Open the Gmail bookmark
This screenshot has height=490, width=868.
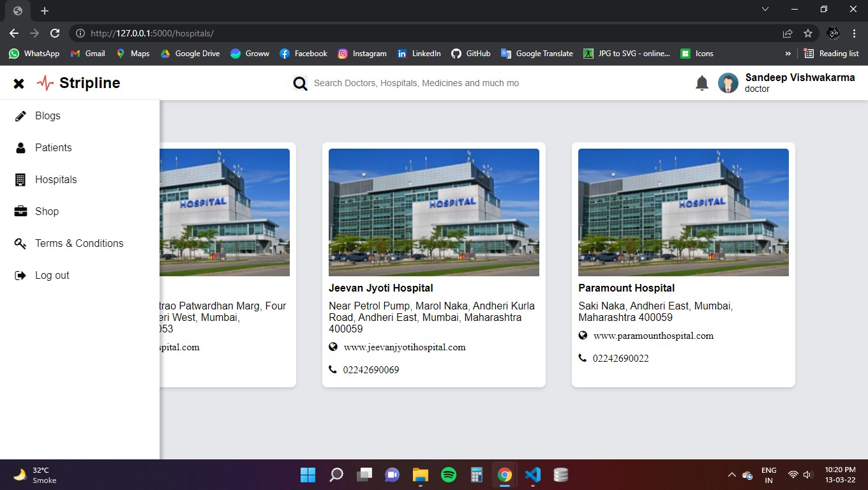tap(87, 54)
